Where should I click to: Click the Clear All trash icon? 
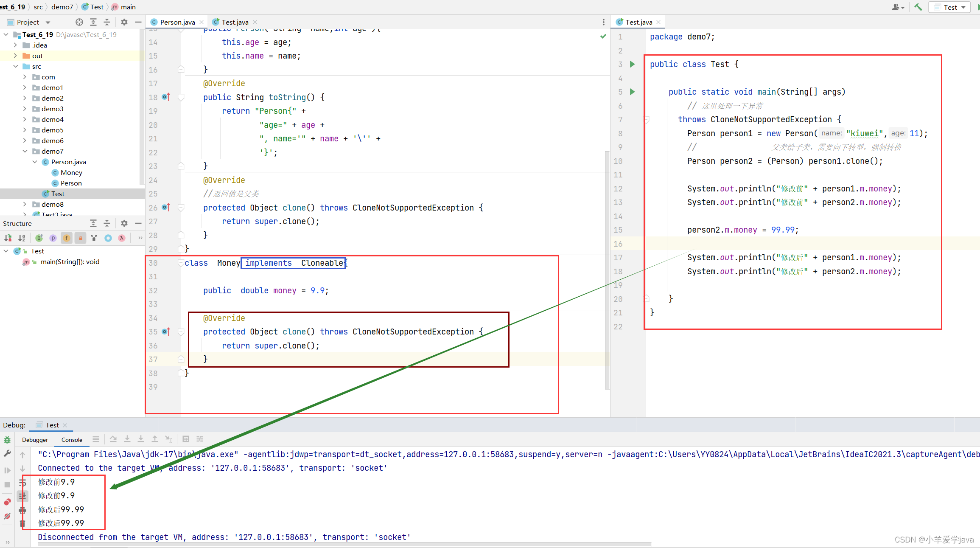coord(22,524)
